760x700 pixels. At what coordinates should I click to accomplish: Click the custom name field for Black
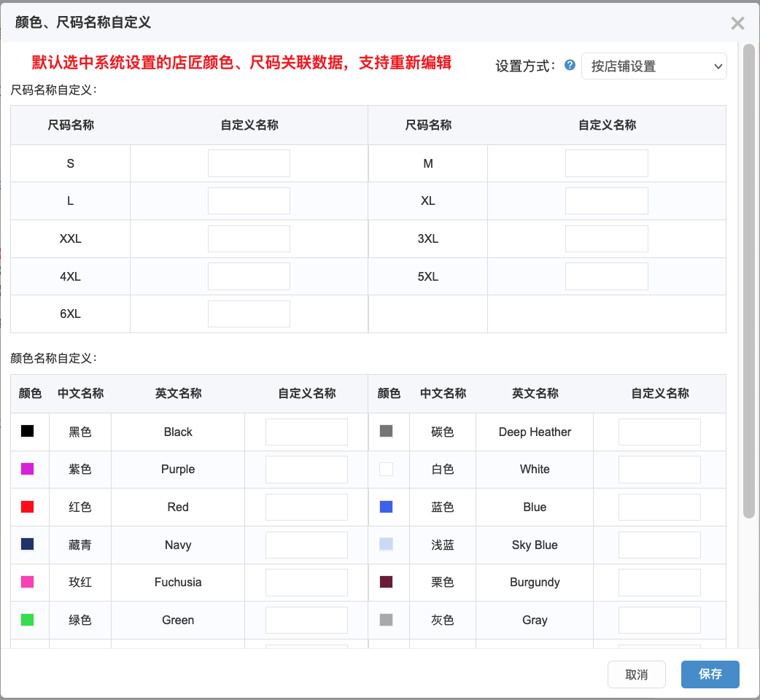tap(306, 432)
